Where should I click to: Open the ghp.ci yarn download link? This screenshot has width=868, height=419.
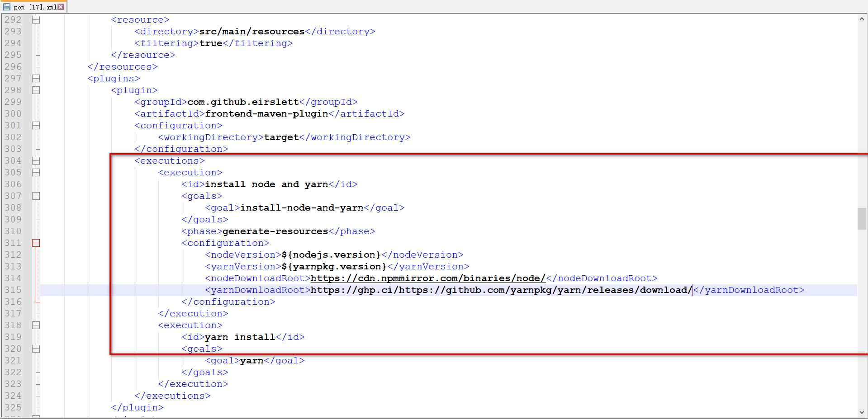(502, 290)
